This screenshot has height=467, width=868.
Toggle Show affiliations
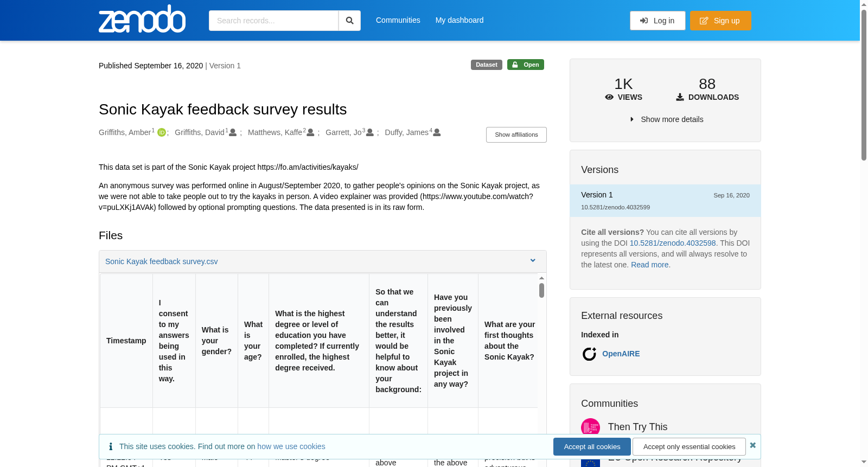pos(516,135)
